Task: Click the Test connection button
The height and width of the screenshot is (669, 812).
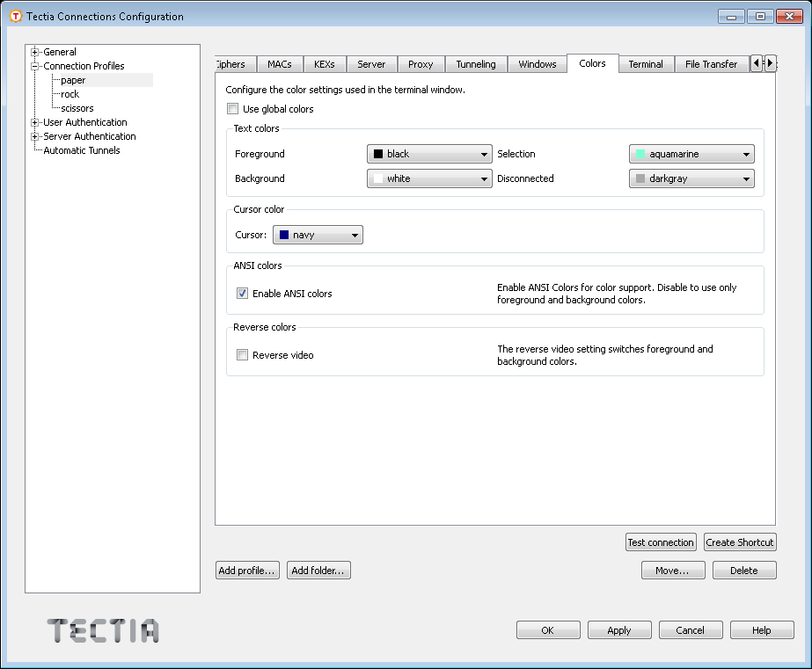Action: [661, 542]
